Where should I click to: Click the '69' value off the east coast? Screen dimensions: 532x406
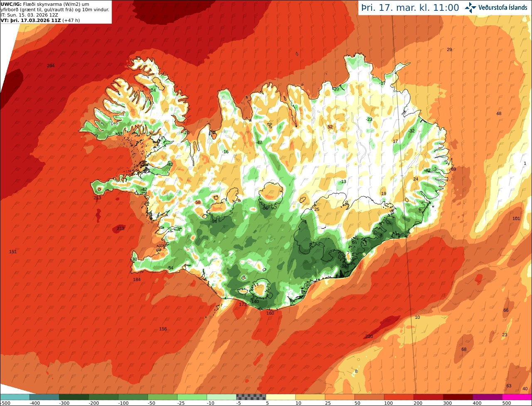pos(453,169)
